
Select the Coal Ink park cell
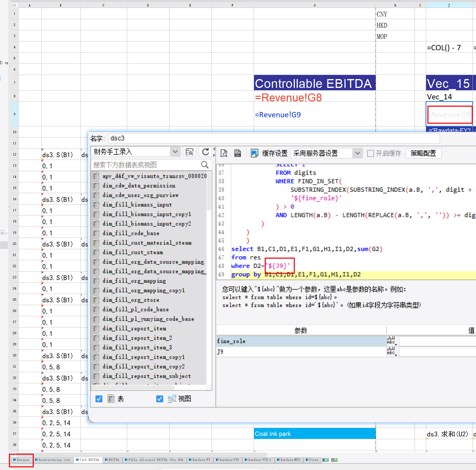(314, 434)
